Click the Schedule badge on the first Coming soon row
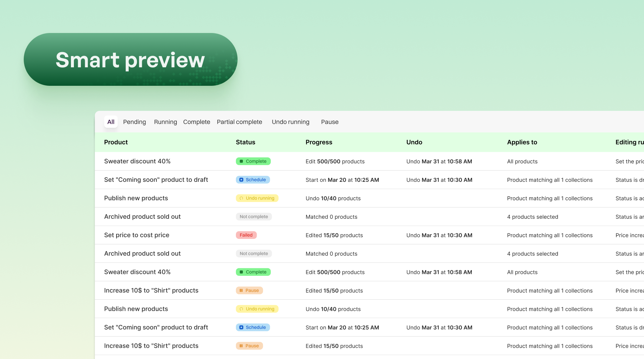The height and width of the screenshot is (359, 644). pos(253,180)
